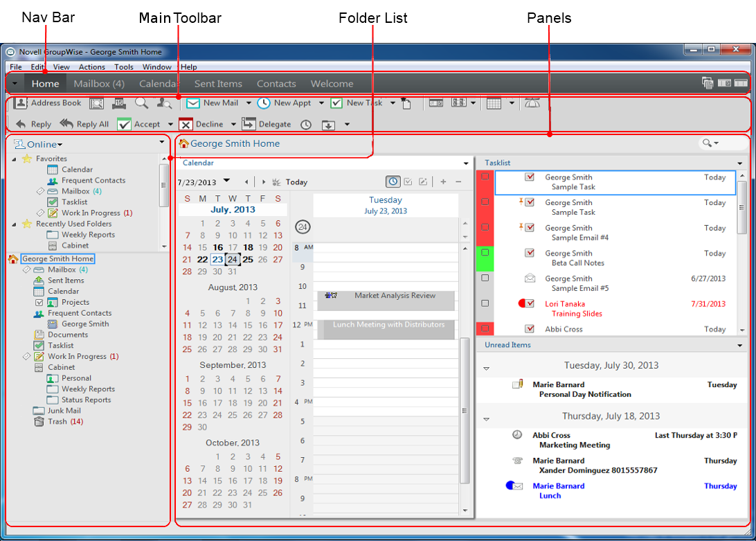Click the calendar-date icon beside the magnifier
This screenshot has height=541, width=756.
pyautogui.click(x=118, y=103)
